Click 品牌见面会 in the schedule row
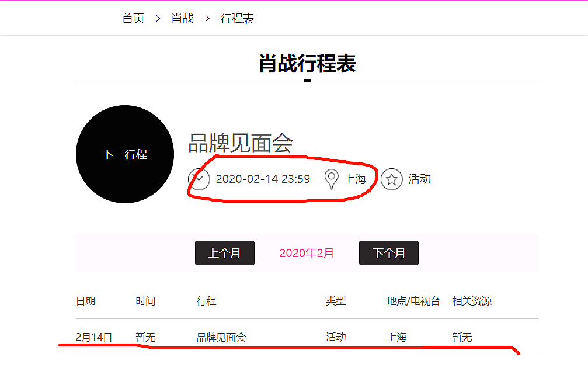The image size is (588, 385). [221, 337]
